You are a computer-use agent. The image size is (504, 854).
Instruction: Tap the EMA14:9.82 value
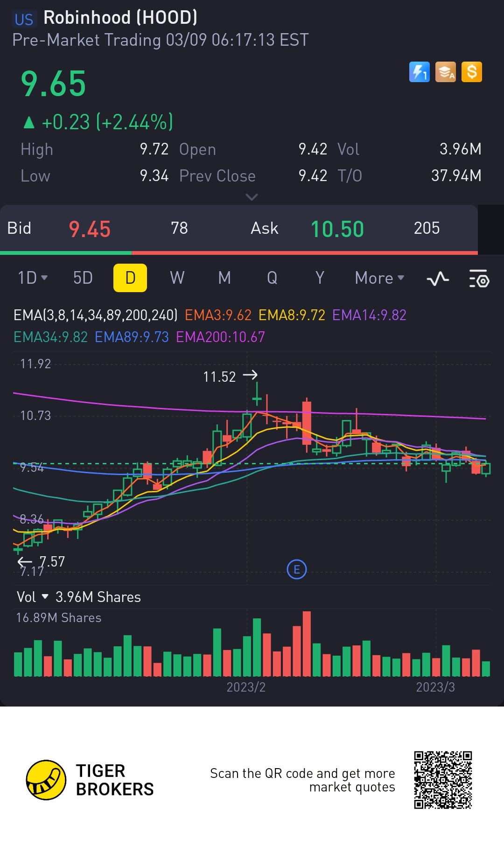coord(369,315)
